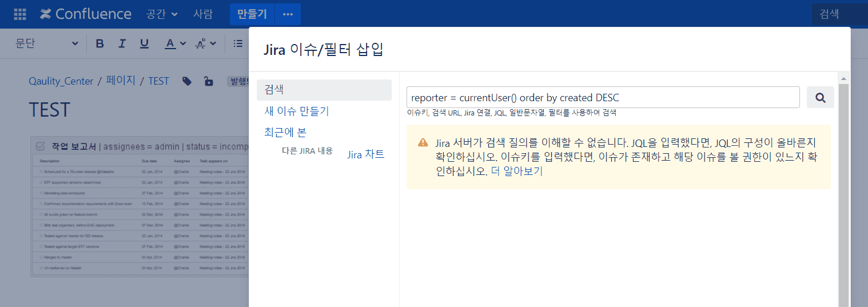The height and width of the screenshot is (307, 868).
Task: Open the 공간 dropdown menu
Action: (x=162, y=14)
